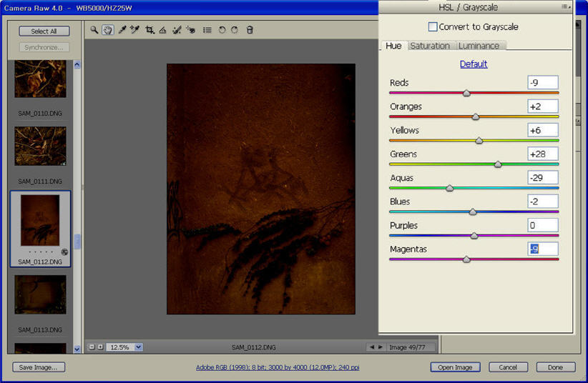Click filmstrip scrollbar down arrow
This screenshot has width=588, height=383.
coord(77,349)
